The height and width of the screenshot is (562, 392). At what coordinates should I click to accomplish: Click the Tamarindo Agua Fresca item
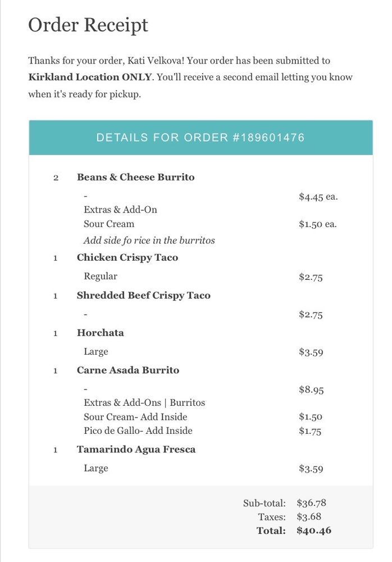[136, 450]
